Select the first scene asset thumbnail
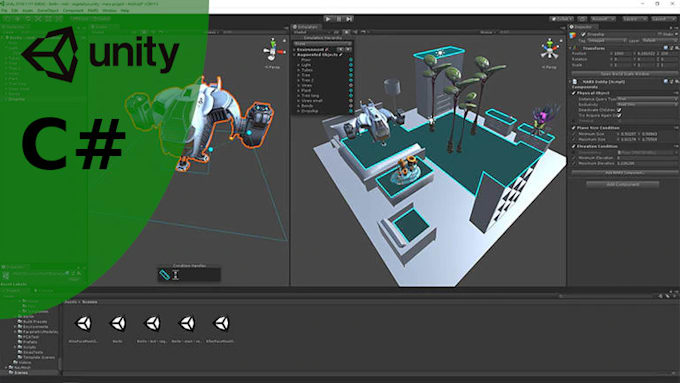 (x=84, y=324)
